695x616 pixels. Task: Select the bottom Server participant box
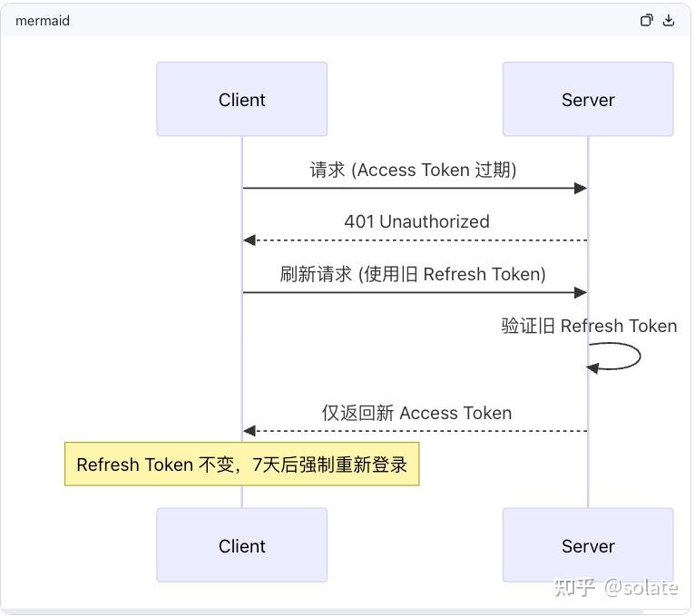(x=588, y=545)
